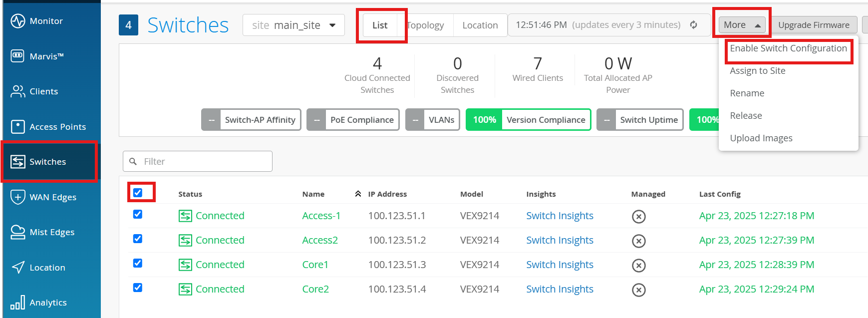Uncheck the Core2 row checkbox
Screen dimensions: 868x318
click(x=138, y=288)
